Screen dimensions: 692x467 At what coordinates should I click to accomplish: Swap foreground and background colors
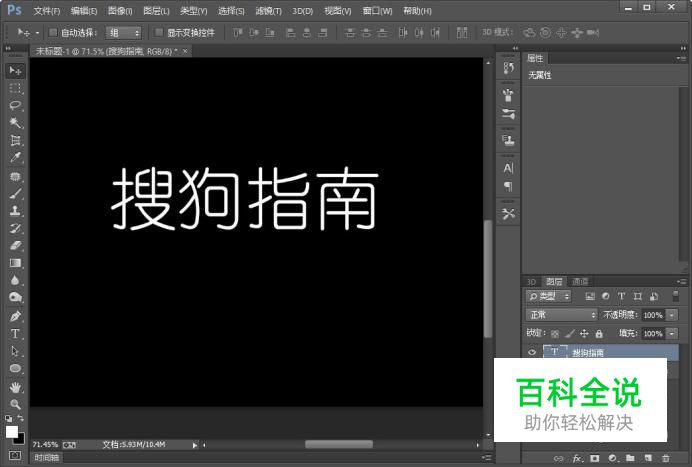tap(20, 418)
